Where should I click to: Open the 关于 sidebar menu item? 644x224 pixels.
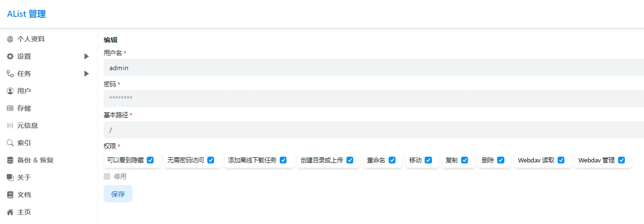point(24,177)
